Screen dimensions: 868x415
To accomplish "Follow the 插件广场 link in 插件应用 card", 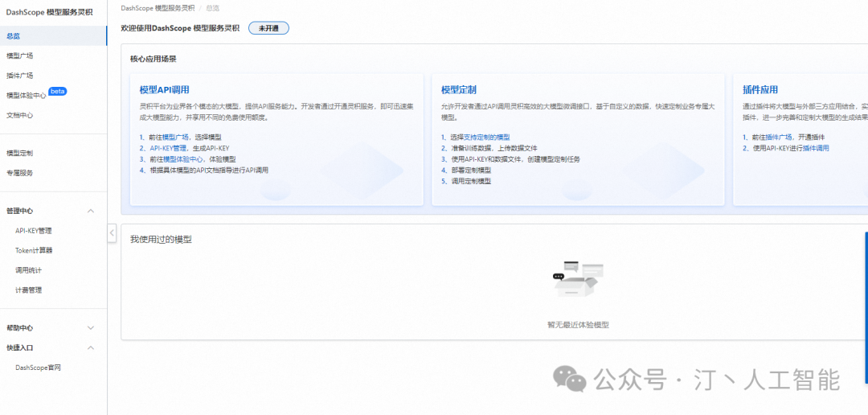I will (779, 137).
